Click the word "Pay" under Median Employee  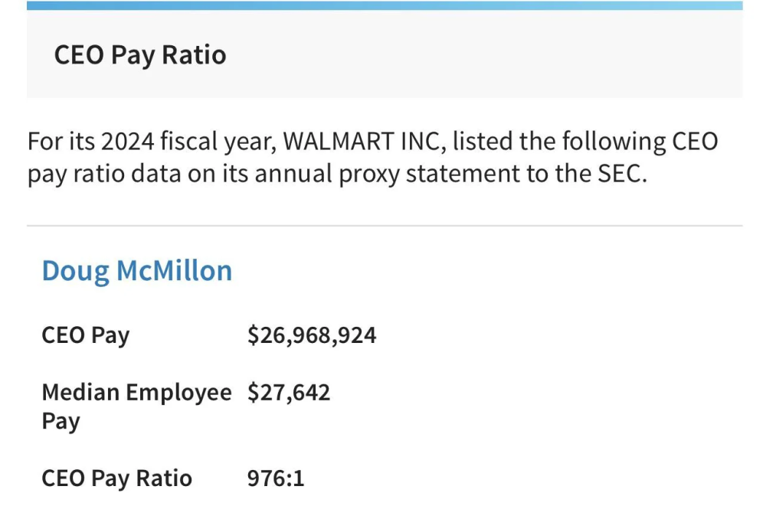61,422
